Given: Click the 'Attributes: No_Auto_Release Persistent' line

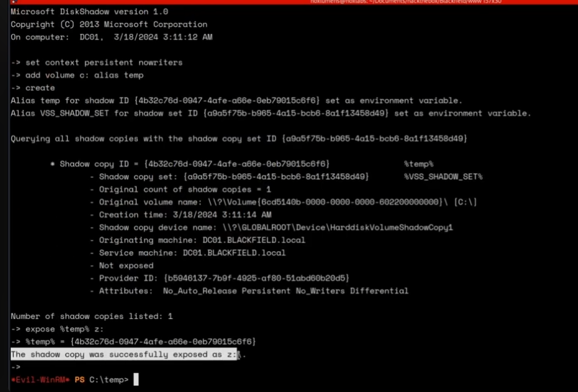Looking at the screenshot, I should point(249,291).
